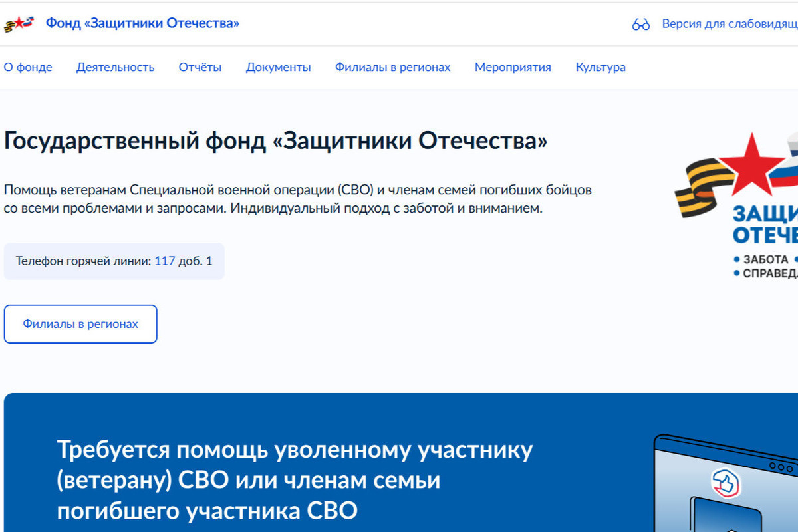Open the Мероприятия menu item
Image resolution: width=798 pixels, height=532 pixels.
(513, 67)
